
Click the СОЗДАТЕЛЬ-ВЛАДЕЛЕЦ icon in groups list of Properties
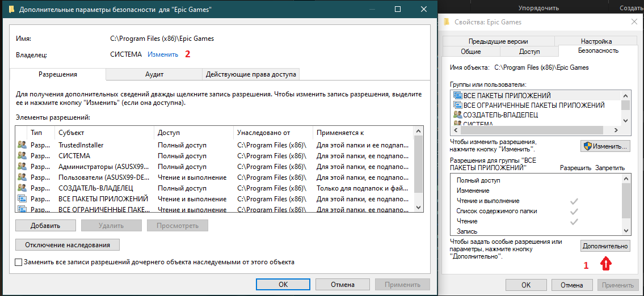457,115
